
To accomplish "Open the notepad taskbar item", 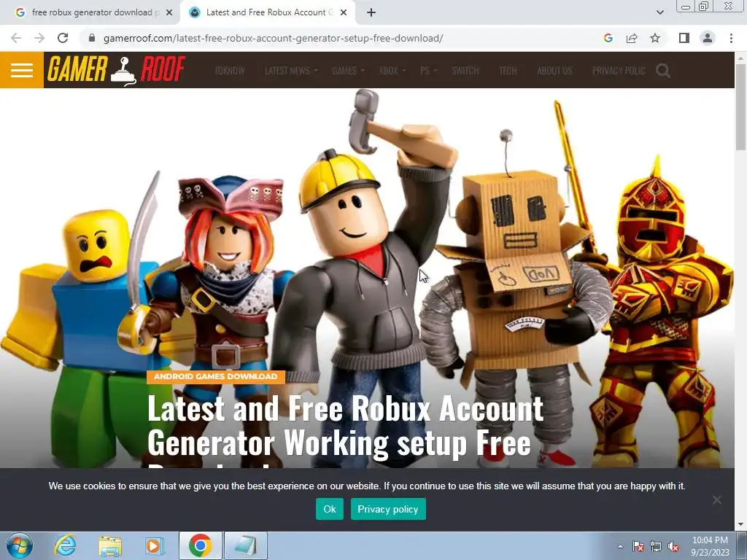I will click(245, 545).
